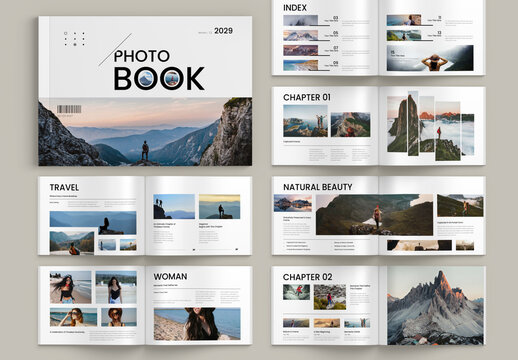Click the sliced rock tower photo in Chapter 01
Screen dimensions: 518x360
tap(430, 126)
